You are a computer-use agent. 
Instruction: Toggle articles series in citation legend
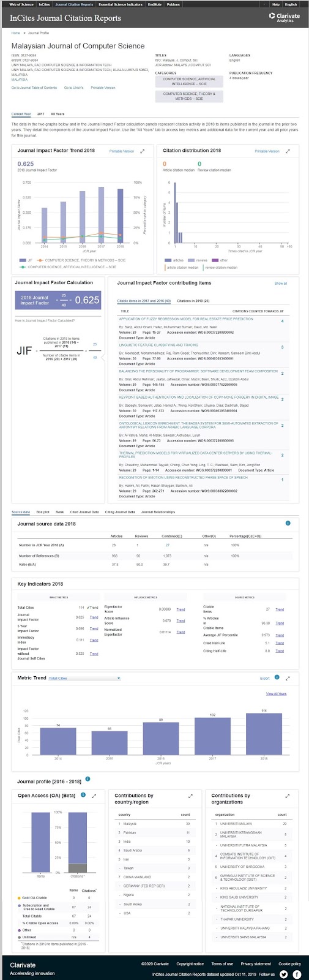[x=174, y=260]
